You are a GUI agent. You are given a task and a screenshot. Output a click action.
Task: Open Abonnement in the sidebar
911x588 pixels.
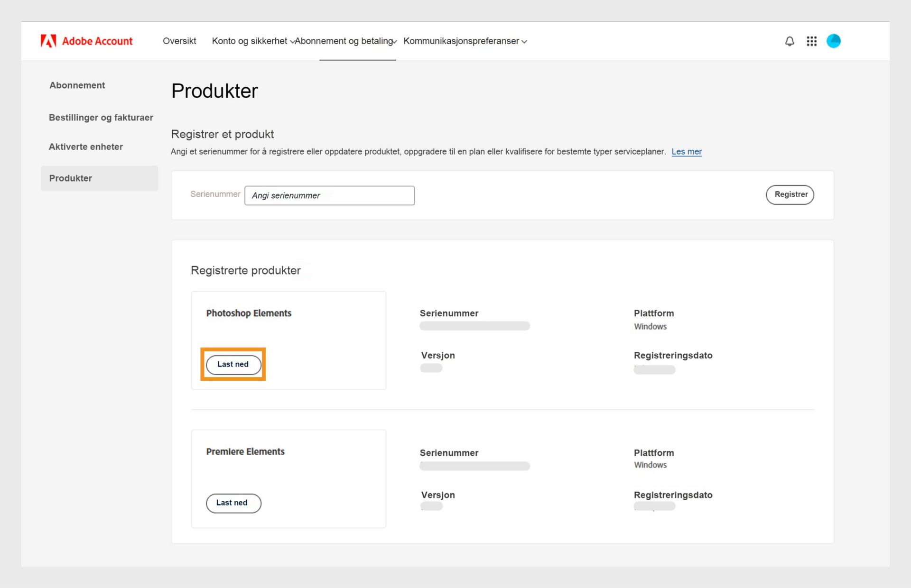[77, 85]
